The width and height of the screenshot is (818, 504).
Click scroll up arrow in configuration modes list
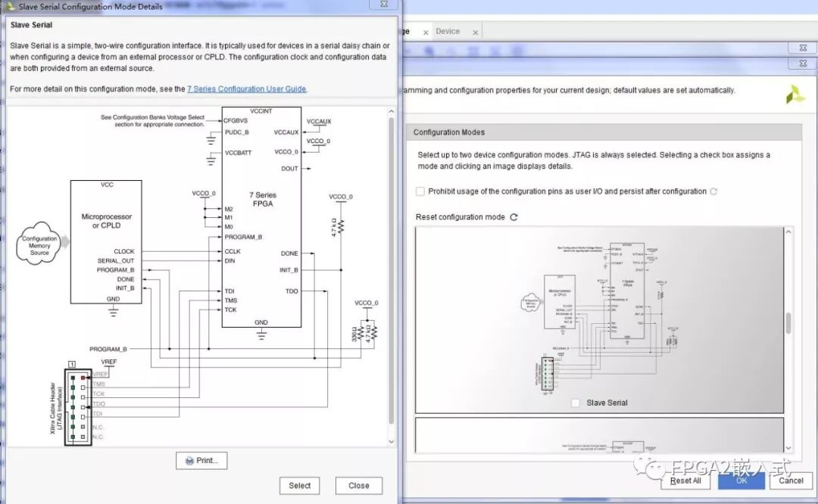[x=788, y=232]
